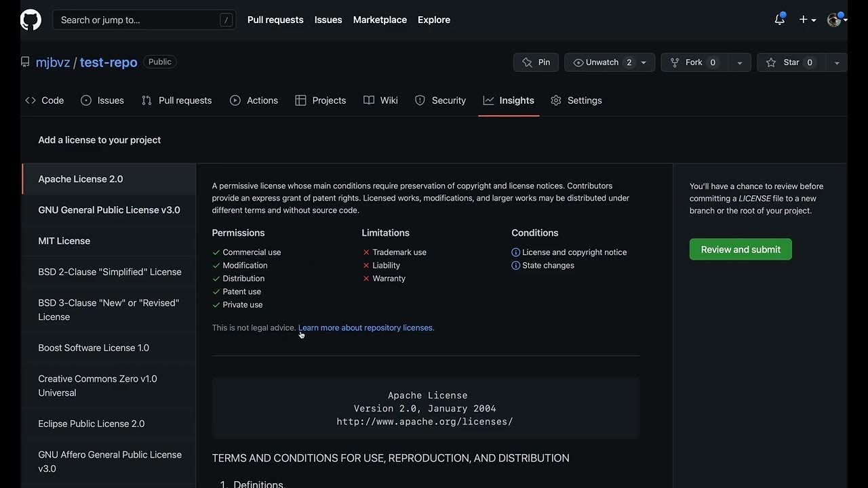Image resolution: width=868 pixels, height=488 pixels.
Task: Click the star icon on Star button
Action: (771, 62)
